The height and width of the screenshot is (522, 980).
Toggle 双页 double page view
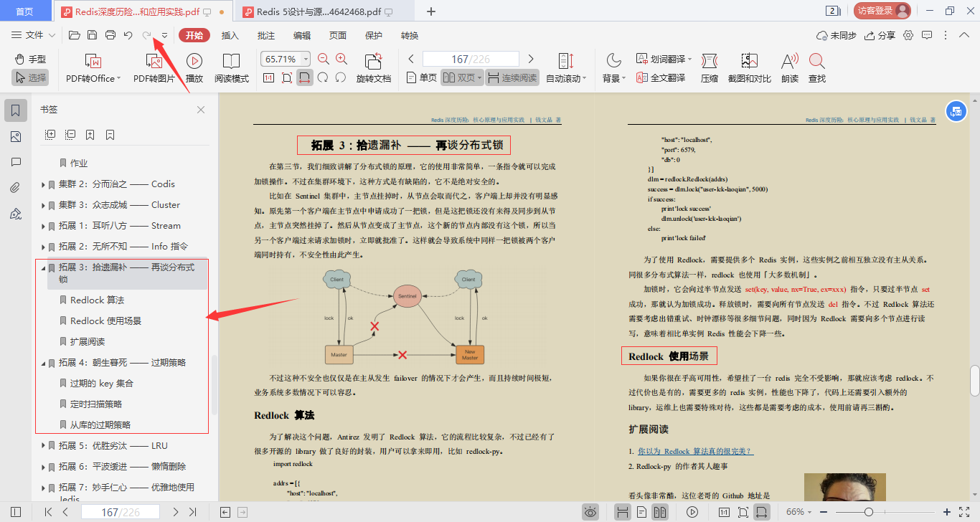[461, 77]
